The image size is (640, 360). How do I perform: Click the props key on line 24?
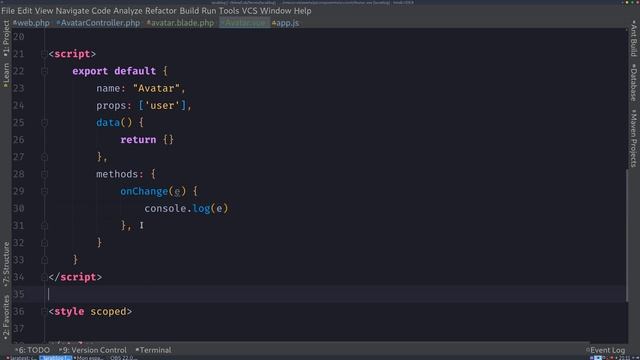pos(111,105)
